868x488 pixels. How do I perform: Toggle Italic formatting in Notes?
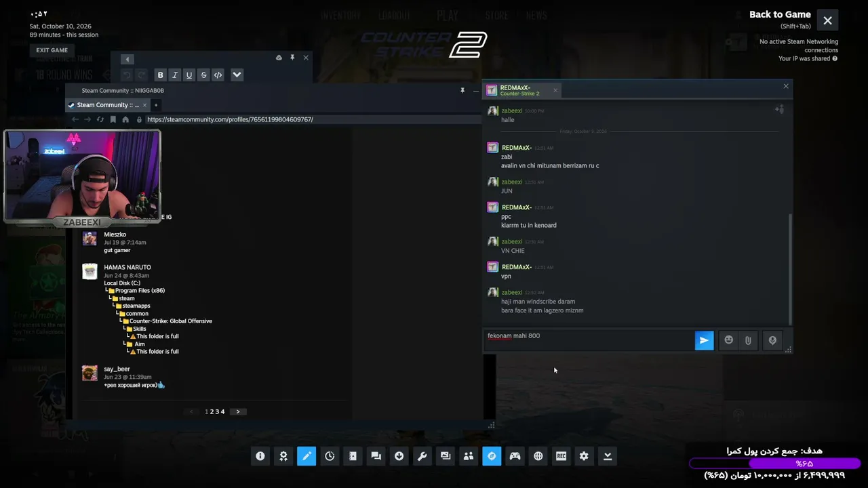(174, 75)
